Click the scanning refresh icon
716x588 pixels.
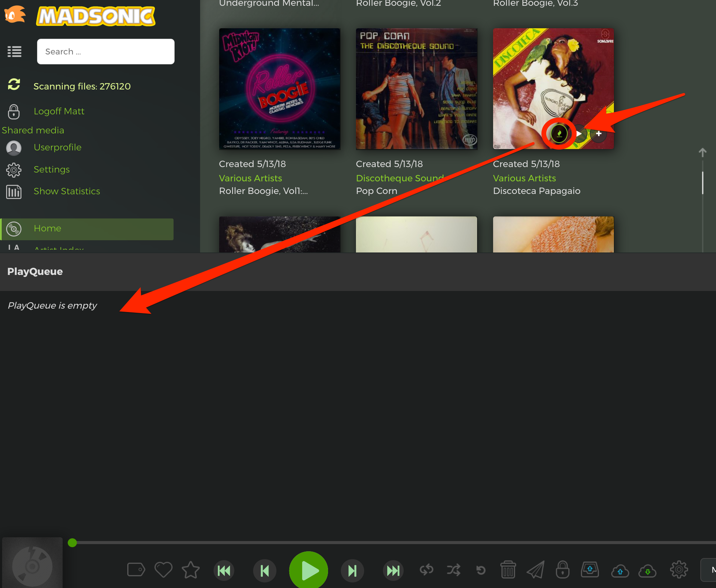[x=14, y=85]
